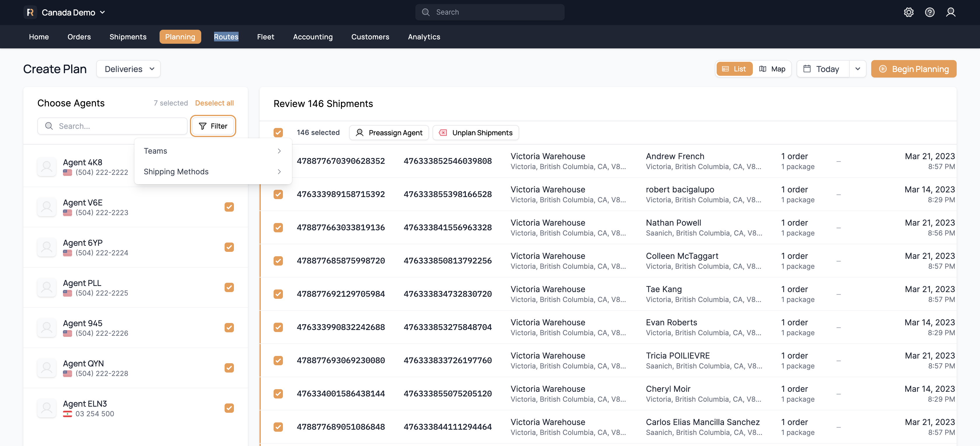The image size is (980, 446).
Task: Click the Canada Demo logo icon
Action: click(x=30, y=12)
